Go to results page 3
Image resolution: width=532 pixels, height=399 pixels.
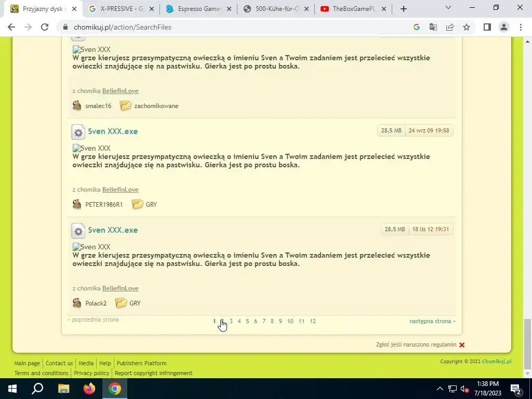[231, 321]
